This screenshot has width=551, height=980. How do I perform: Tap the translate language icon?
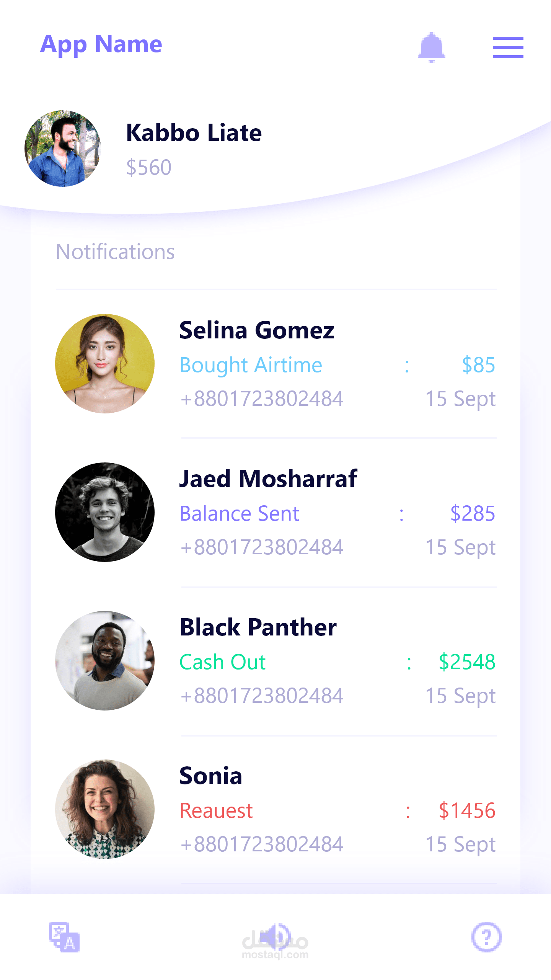[x=64, y=937]
